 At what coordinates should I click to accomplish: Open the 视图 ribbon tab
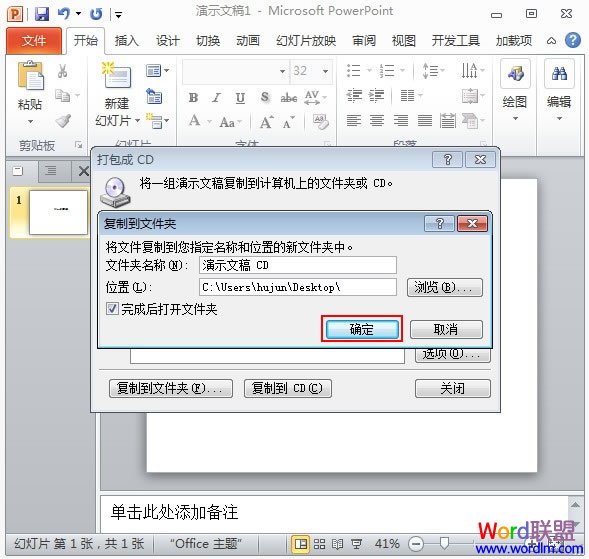pyautogui.click(x=404, y=41)
